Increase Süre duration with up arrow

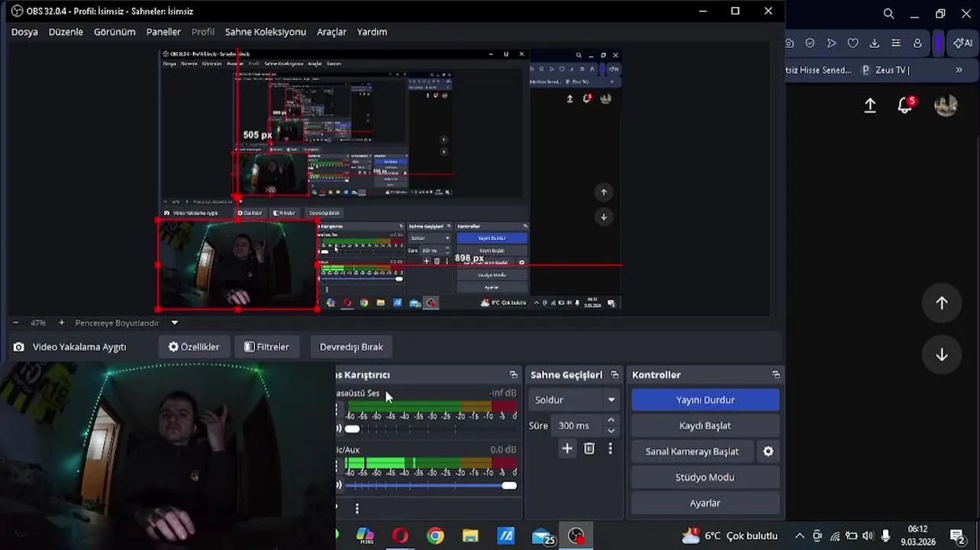point(611,420)
